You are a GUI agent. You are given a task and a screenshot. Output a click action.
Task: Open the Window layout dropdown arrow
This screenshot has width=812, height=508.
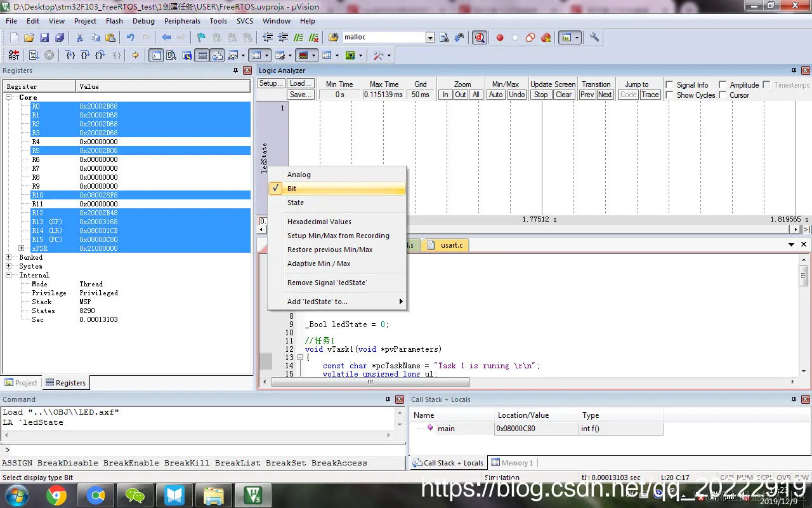577,37
